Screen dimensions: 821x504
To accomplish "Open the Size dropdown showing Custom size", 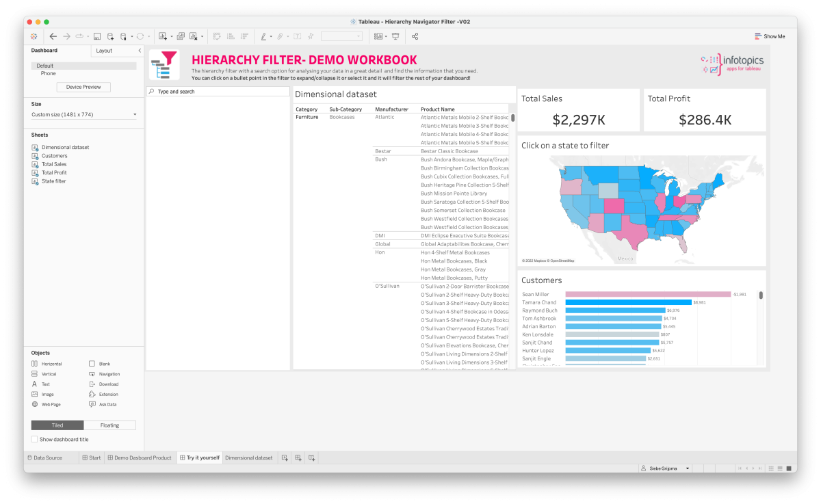I will pyautogui.click(x=84, y=113).
